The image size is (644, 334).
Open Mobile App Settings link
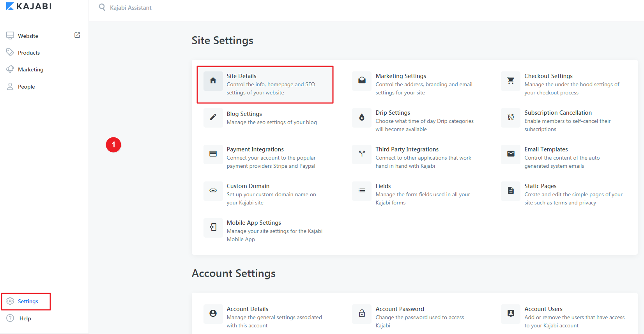[254, 223]
